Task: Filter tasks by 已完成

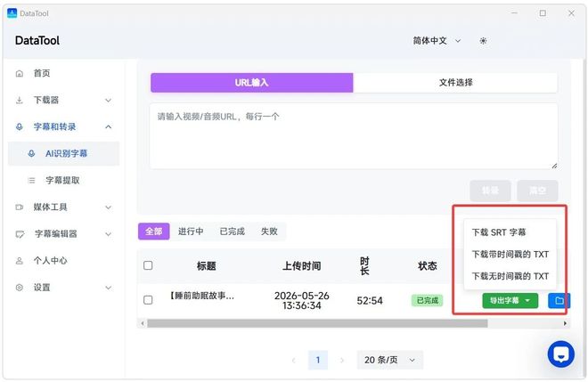Action: (233, 232)
